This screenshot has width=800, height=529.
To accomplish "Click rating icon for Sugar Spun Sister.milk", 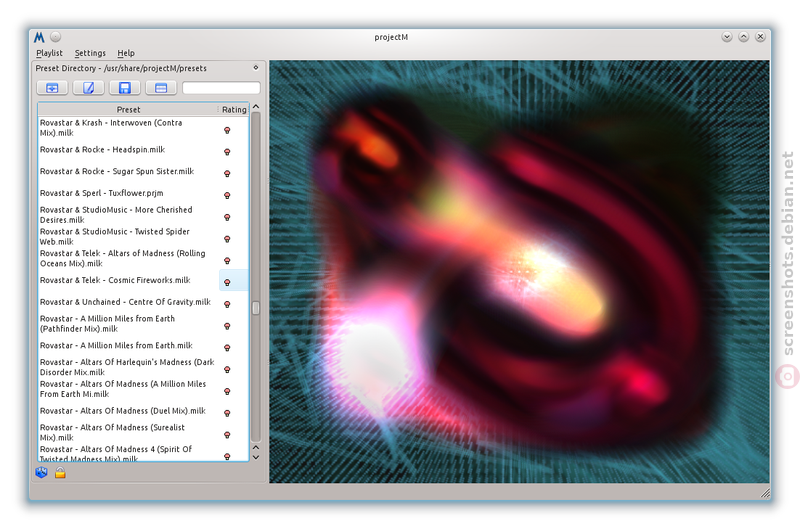I will [x=228, y=173].
